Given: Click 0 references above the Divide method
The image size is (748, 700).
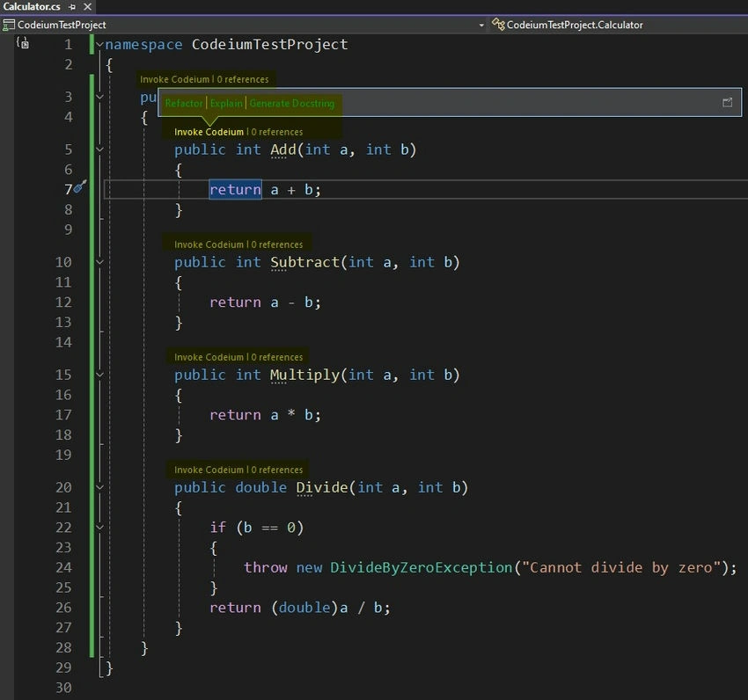Looking at the screenshot, I should tap(276, 470).
